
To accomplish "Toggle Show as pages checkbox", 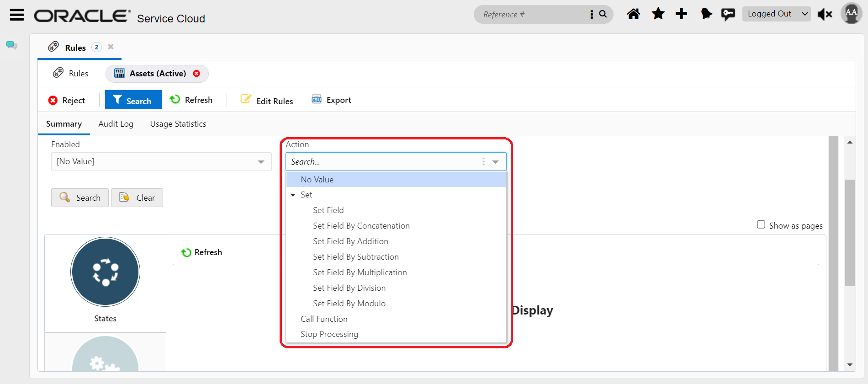I will (x=761, y=224).
